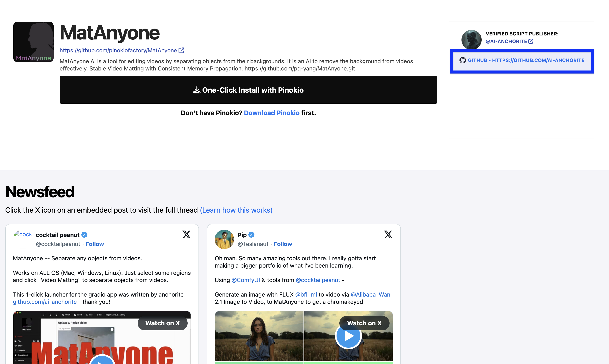Open Learn how this works link
The height and width of the screenshot is (364, 609).
236,210
